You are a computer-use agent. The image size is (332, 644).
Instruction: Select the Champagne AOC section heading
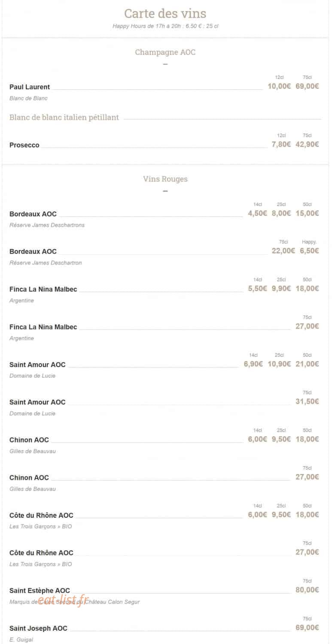point(165,52)
